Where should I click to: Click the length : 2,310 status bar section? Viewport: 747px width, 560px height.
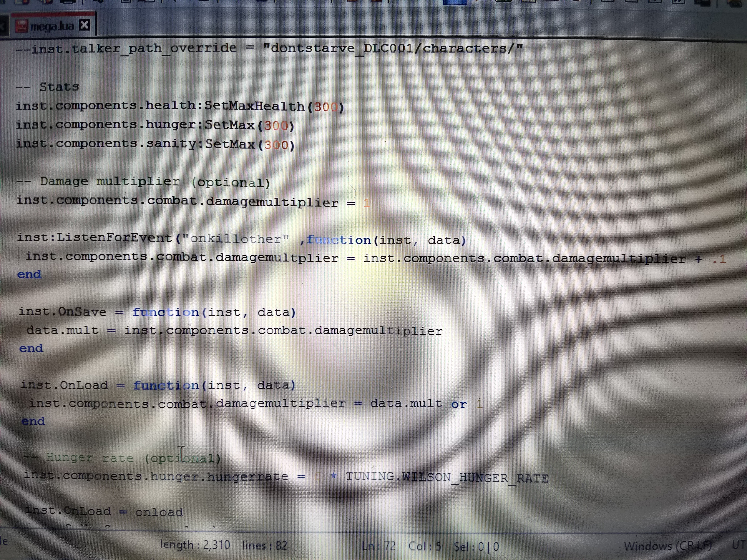click(x=195, y=544)
